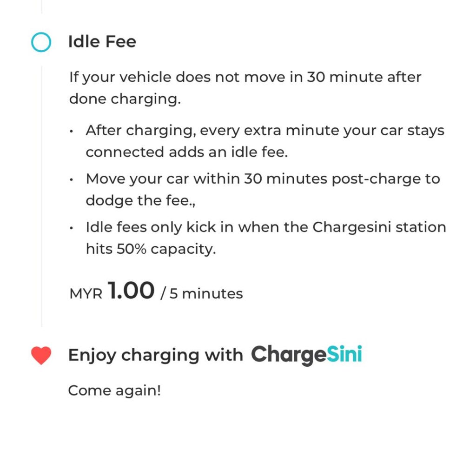
Task: Click the timeline line segment above Idle Fee
Action: point(42,7)
